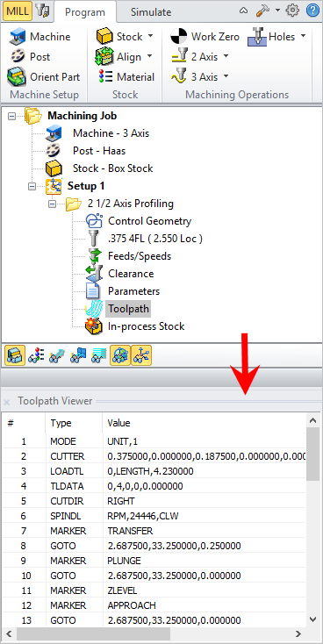Collapse the ribbon with the caret icon

(x=243, y=11)
